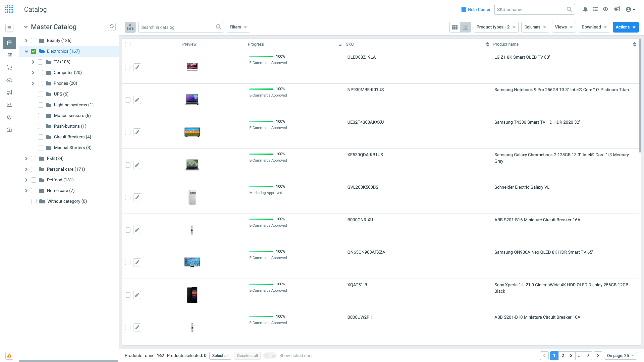Toggle the category hierarchy tree button
This screenshot has width=644, height=362.
click(130, 27)
